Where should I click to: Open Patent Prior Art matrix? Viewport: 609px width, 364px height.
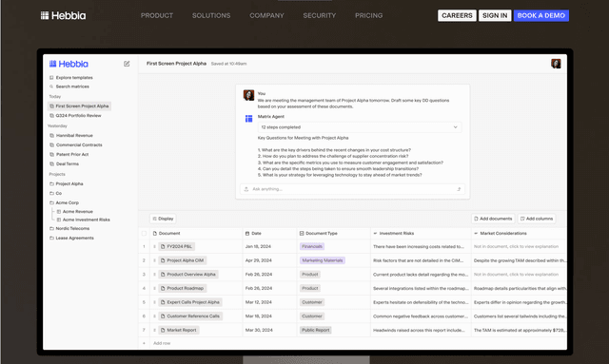coord(69,155)
